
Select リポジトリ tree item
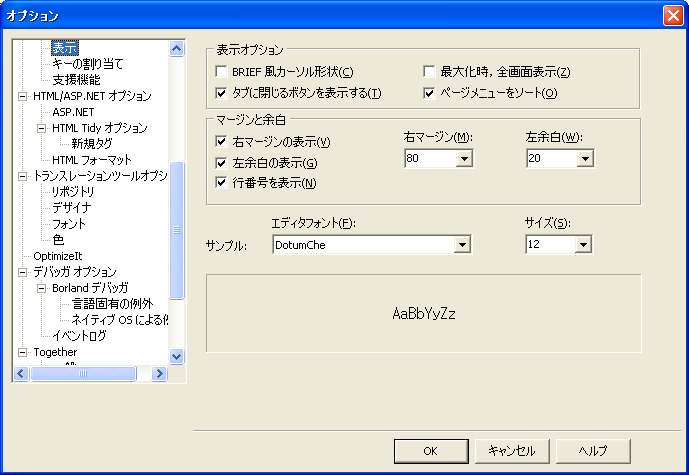73,192
